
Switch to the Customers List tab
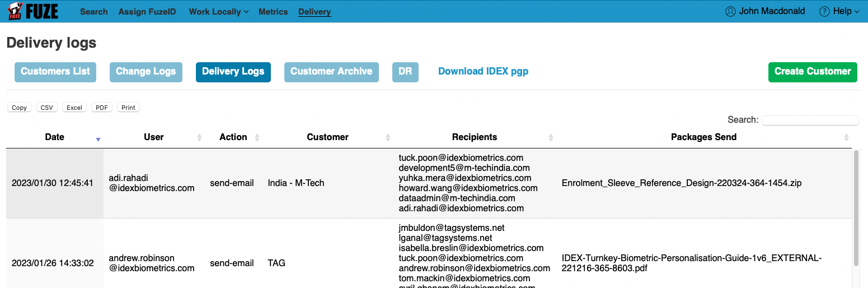click(x=55, y=72)
